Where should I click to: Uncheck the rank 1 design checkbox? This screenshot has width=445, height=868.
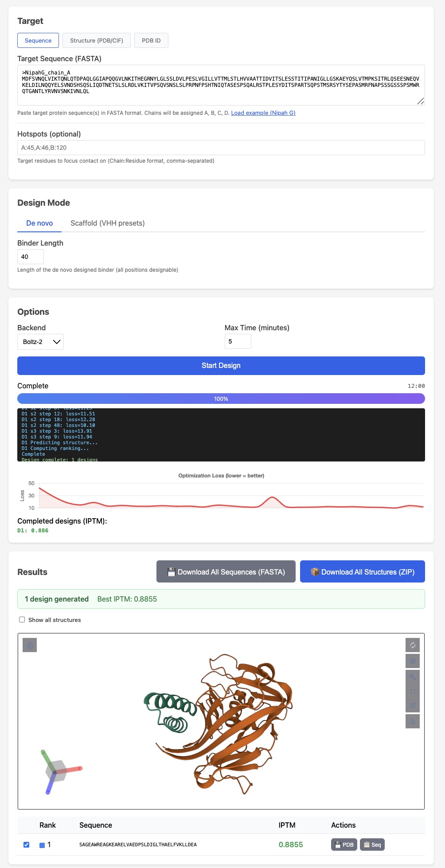pos(26,845)
